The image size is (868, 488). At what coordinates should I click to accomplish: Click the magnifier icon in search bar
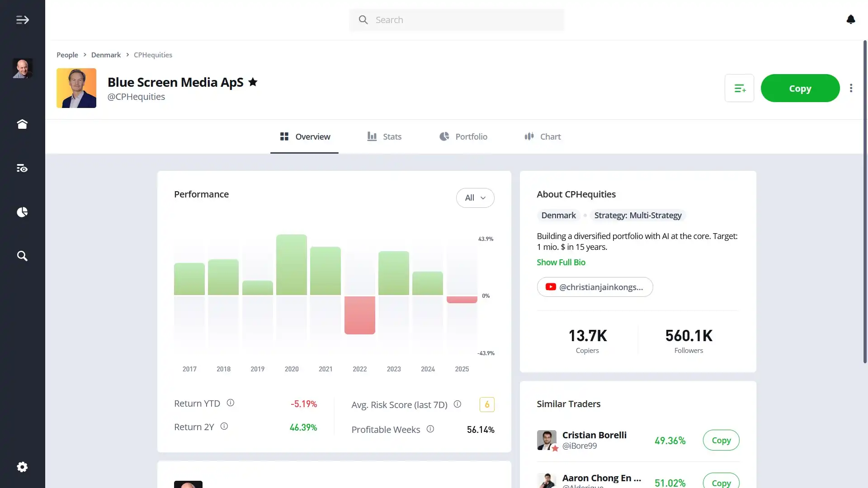(x=363, y=20)
